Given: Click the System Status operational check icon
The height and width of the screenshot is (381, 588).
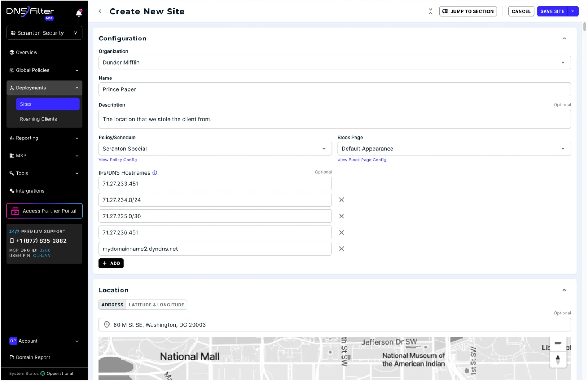Looking at the screenshot, I should coord(43,374).
